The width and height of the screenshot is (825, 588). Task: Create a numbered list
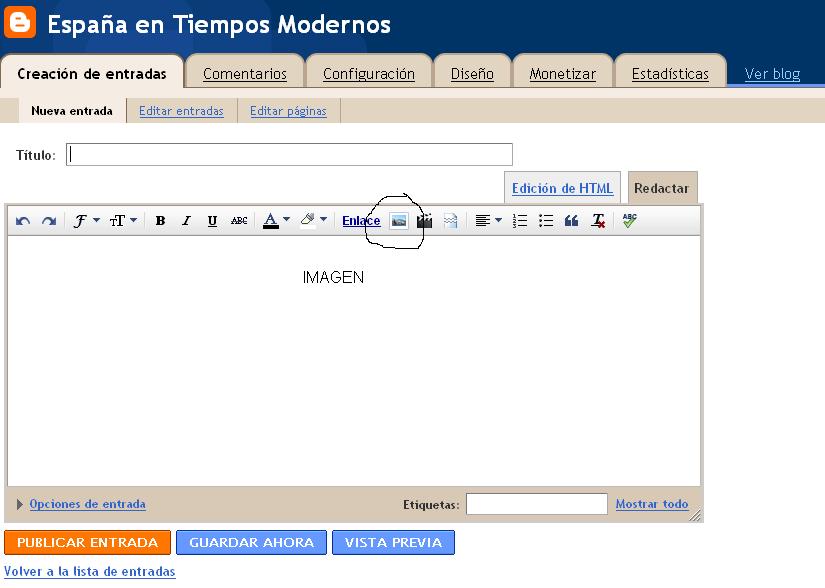tap(520, 221)
